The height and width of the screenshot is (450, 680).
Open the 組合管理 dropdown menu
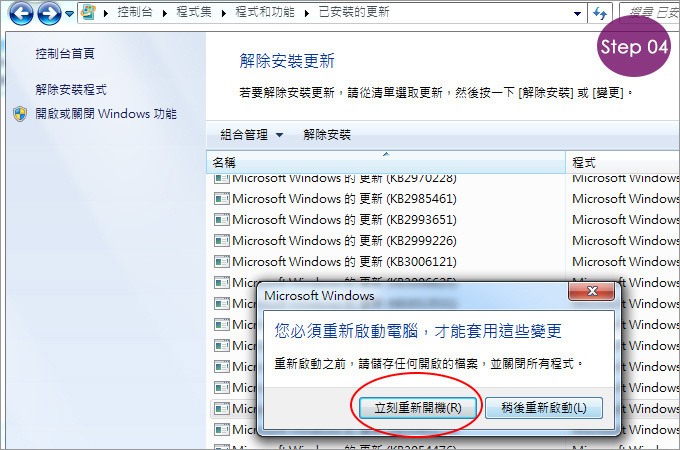[x=252, y=135]
